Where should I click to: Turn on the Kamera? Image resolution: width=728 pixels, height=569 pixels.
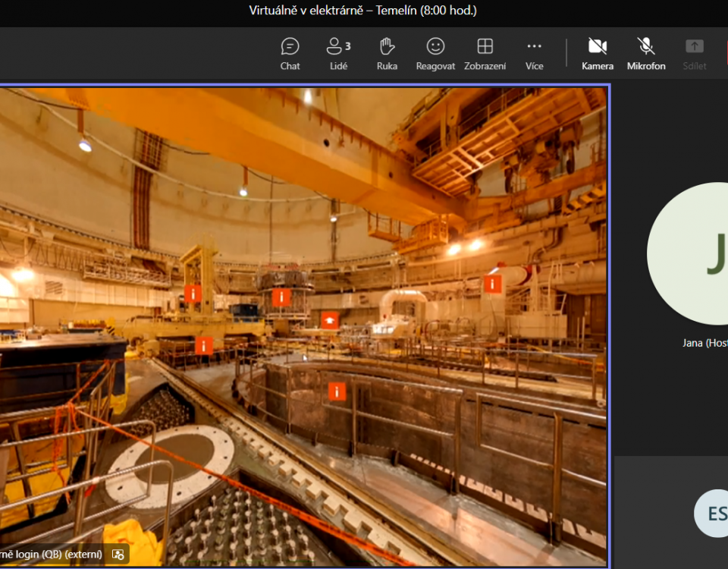pos(598,54)
